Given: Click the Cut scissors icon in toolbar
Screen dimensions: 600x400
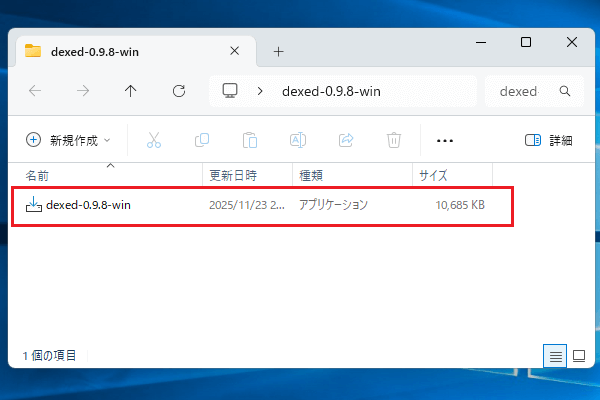Looking at the screenshot, I should click(x=153, y=141).
